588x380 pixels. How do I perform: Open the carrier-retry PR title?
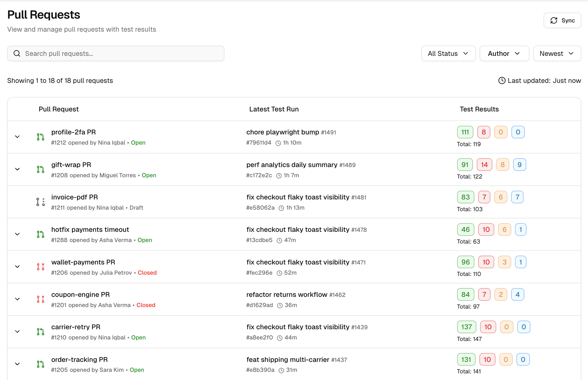coord(76,327)
